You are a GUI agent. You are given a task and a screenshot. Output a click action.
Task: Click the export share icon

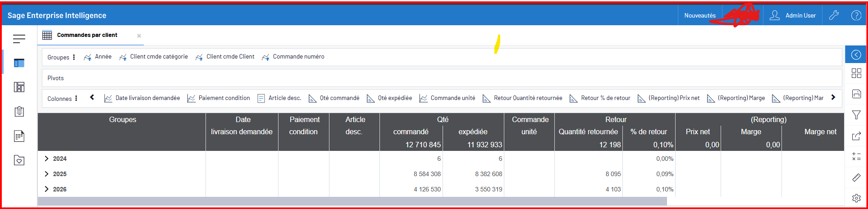(856, 136)
